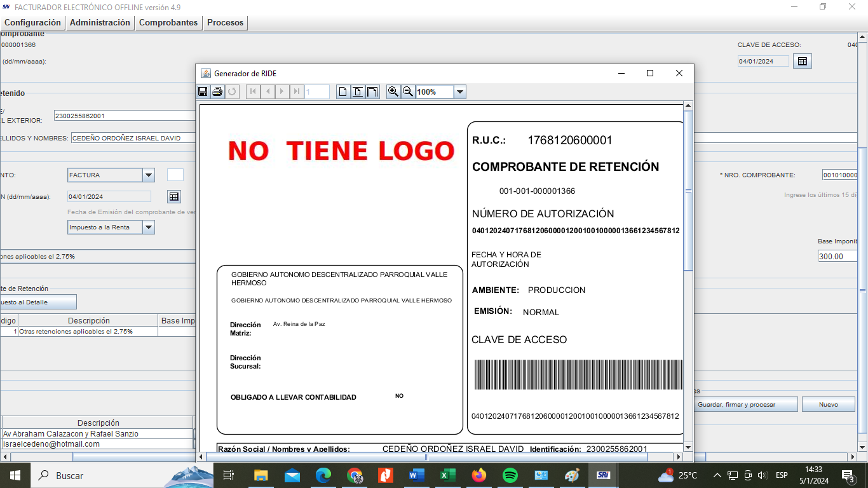Click the print icon in RIDE toolbar
This screenshot has width=868, height=488.
click(217, 91)
